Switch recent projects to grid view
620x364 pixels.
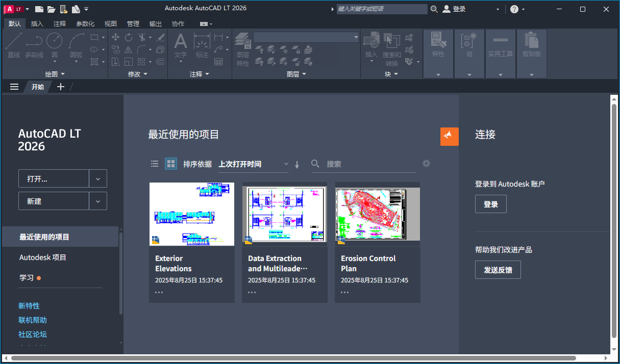pos(171,164)
